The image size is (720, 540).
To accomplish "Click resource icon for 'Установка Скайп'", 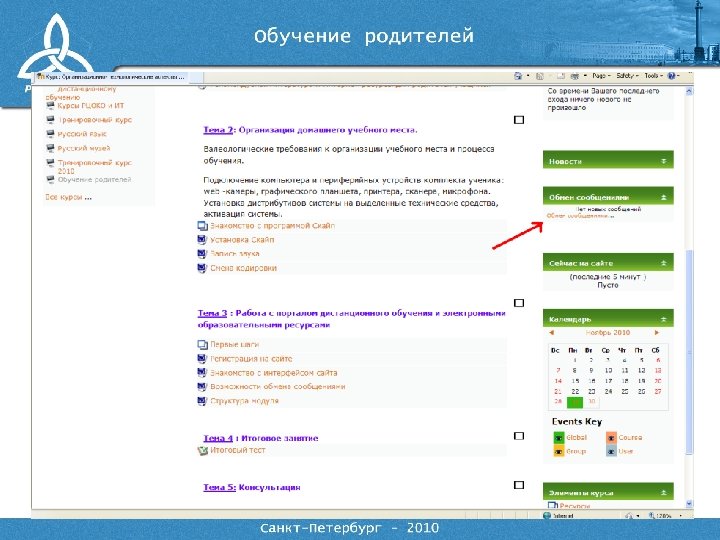I will tap(202, 240).
